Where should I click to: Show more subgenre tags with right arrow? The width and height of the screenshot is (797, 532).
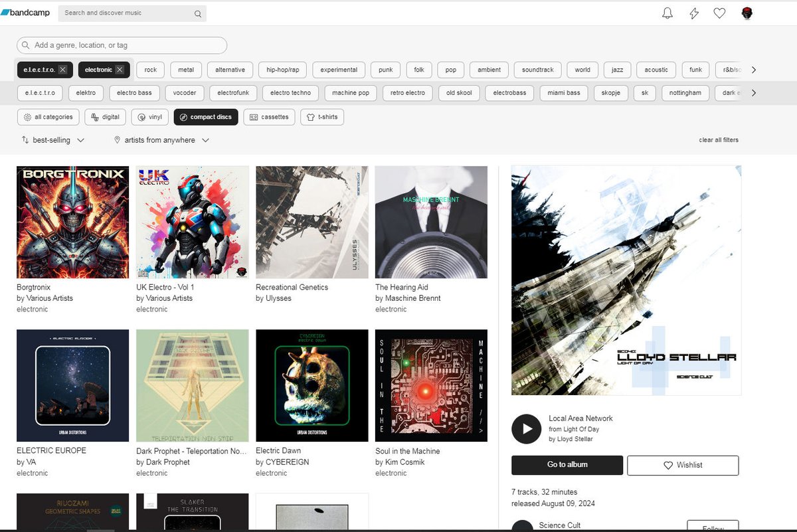pyautogui.click(x=754, y=93)
